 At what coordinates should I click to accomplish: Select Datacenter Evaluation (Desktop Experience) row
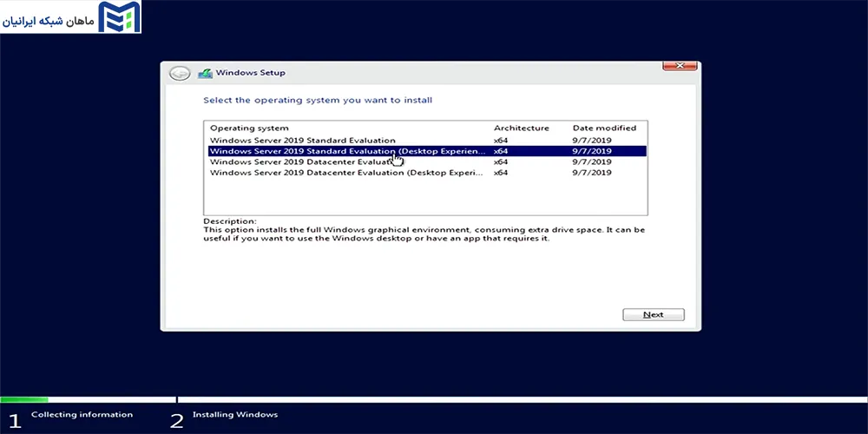427,173
